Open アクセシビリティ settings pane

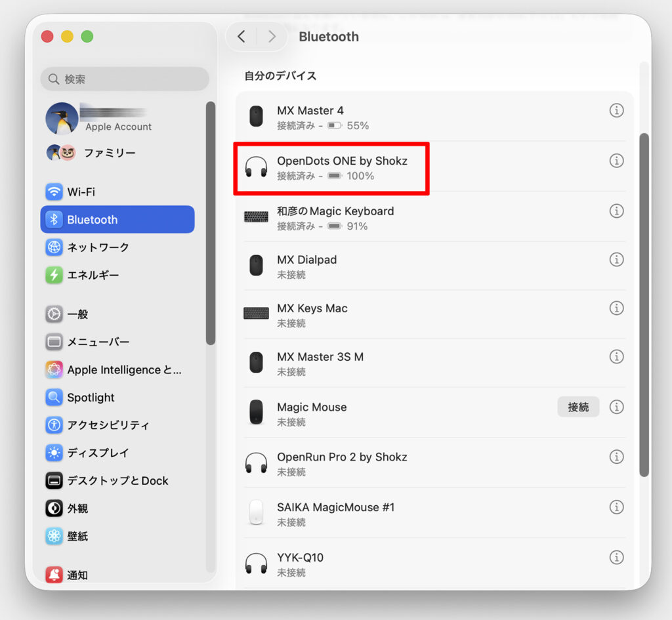click(x=108, y=425)
